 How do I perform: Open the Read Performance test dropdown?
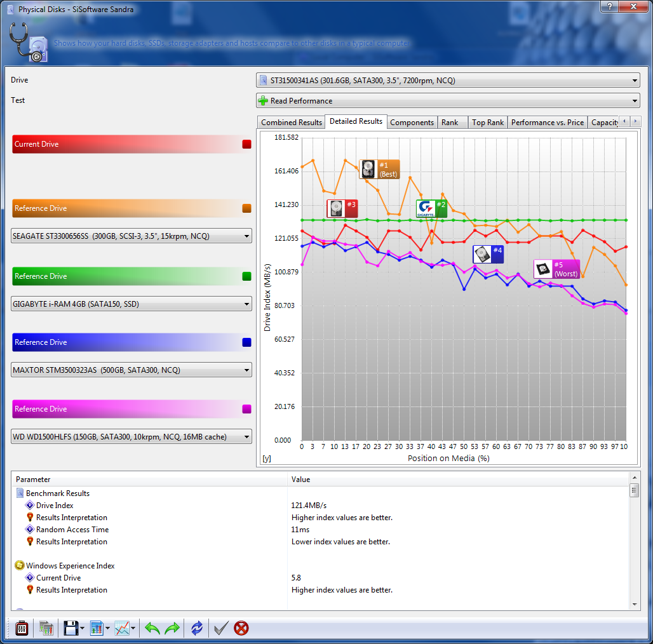click(x=448, y=101)
